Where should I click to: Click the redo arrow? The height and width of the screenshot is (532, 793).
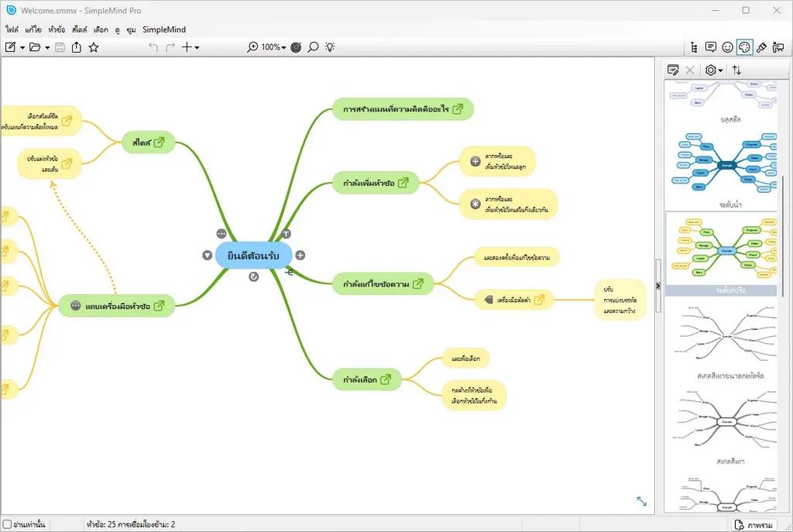(170, 47)
